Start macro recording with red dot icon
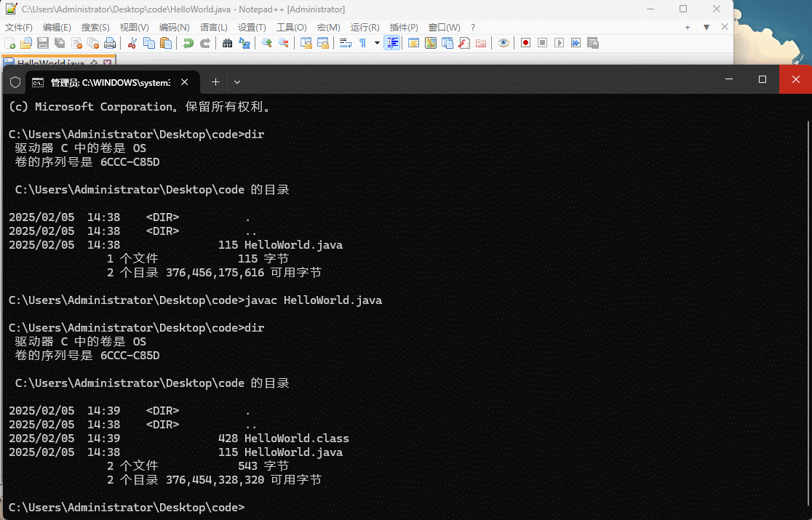The image size is (812, 520). [525, 43]
